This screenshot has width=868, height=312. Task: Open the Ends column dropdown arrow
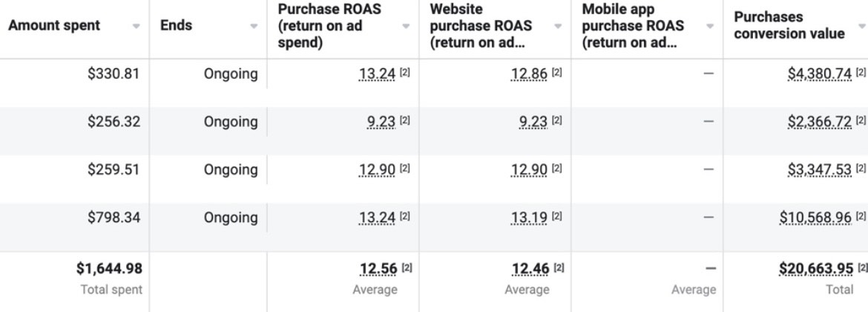click(254, 26)
